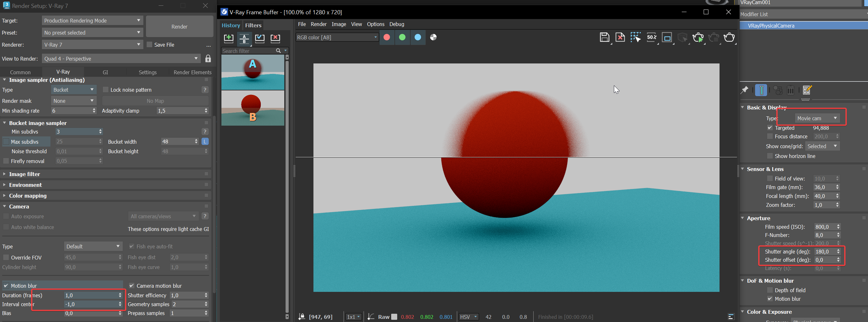Toggle the Motion blur checkbox in Render Setup

pyautogui.click(x=6, y=286)
